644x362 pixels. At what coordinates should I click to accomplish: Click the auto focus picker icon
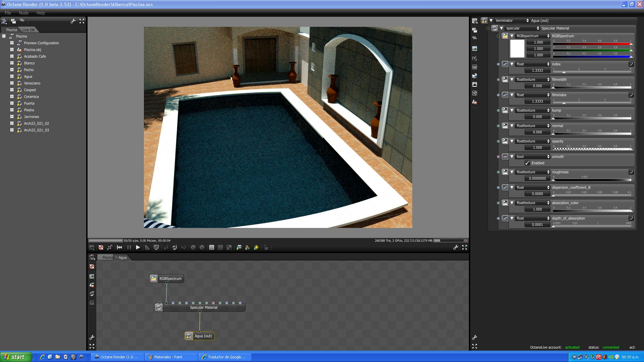pyautogui.click(x=166, y=247)
